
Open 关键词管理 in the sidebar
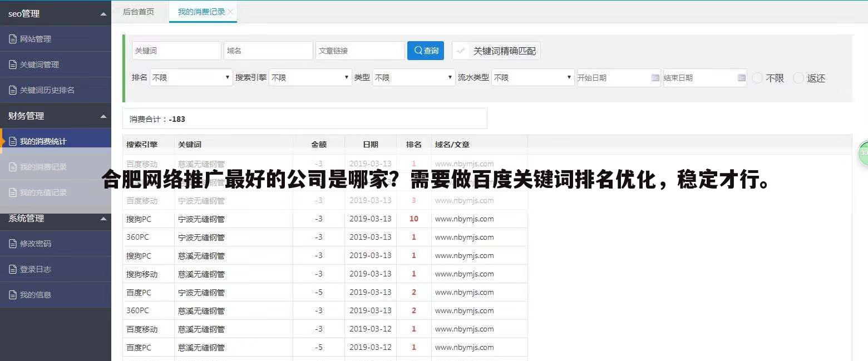click(56, 65)
